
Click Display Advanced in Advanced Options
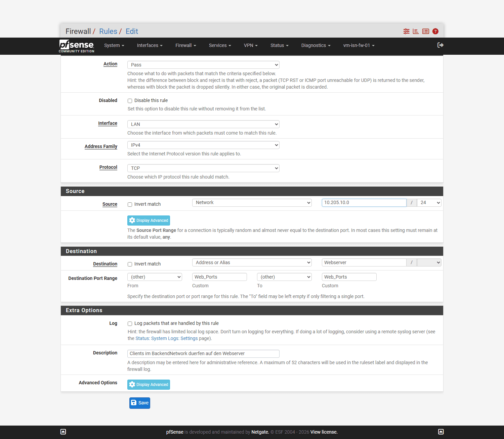coord(149,385)
